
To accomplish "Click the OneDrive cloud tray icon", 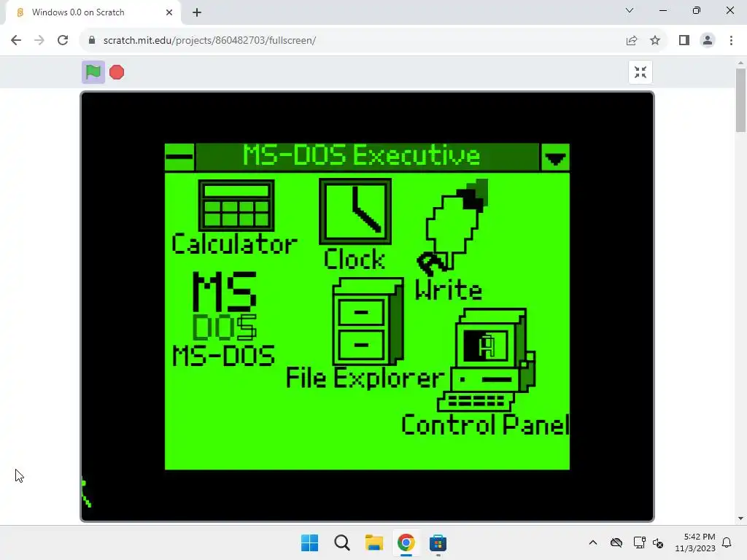I will click(x=616, y=542).
